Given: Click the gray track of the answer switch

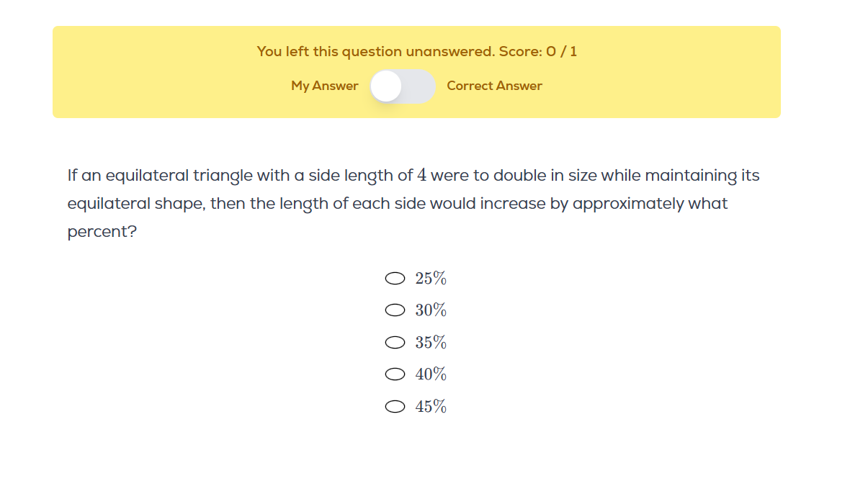Looking at the screenshot, I should click(420, 86).
